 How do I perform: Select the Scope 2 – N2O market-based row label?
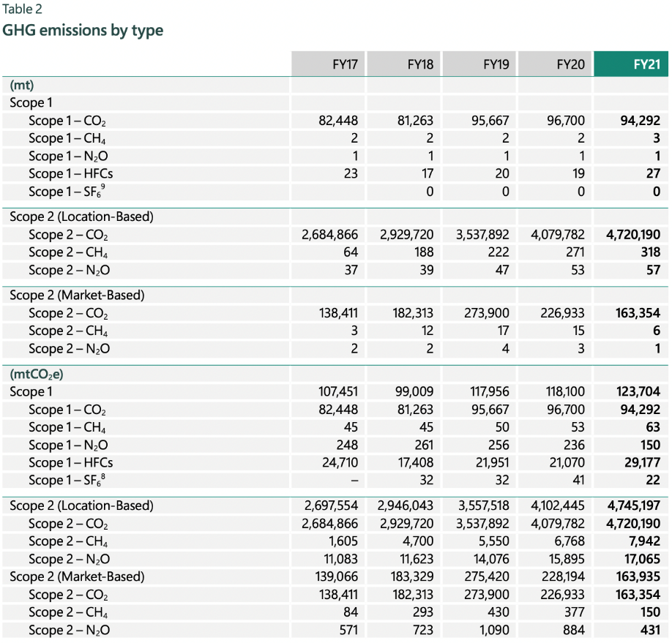pos(74,630)
